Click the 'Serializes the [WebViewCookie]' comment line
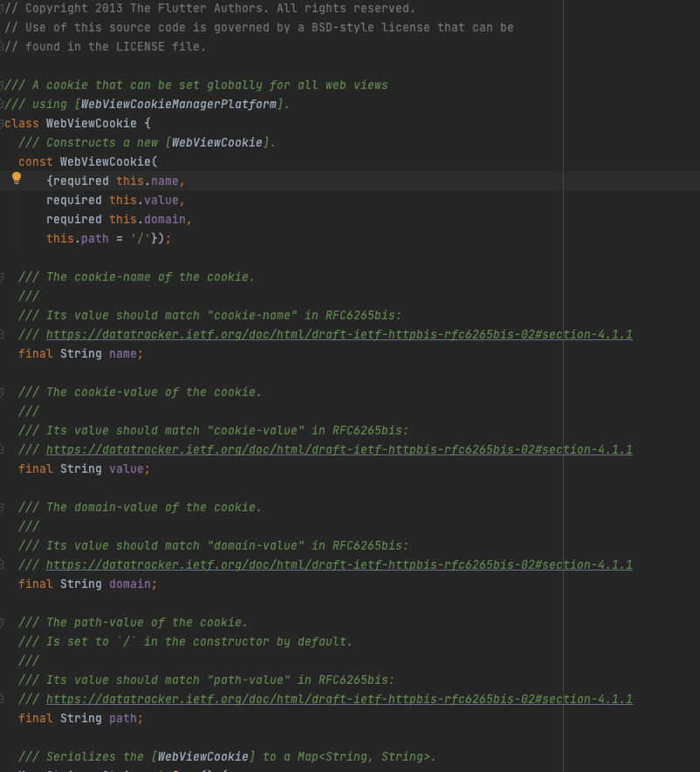The height and width of the screenshot is (772, 700). 227,757
